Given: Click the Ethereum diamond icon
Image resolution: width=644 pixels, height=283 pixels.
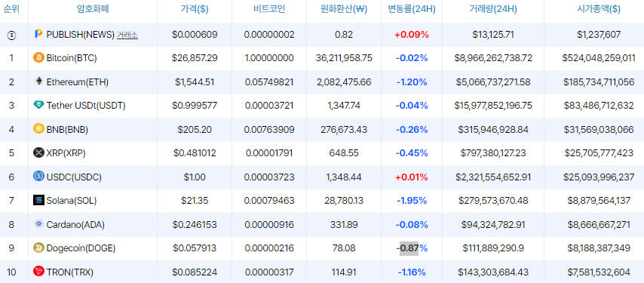Looking at the screenshot, I should point(38,82).
